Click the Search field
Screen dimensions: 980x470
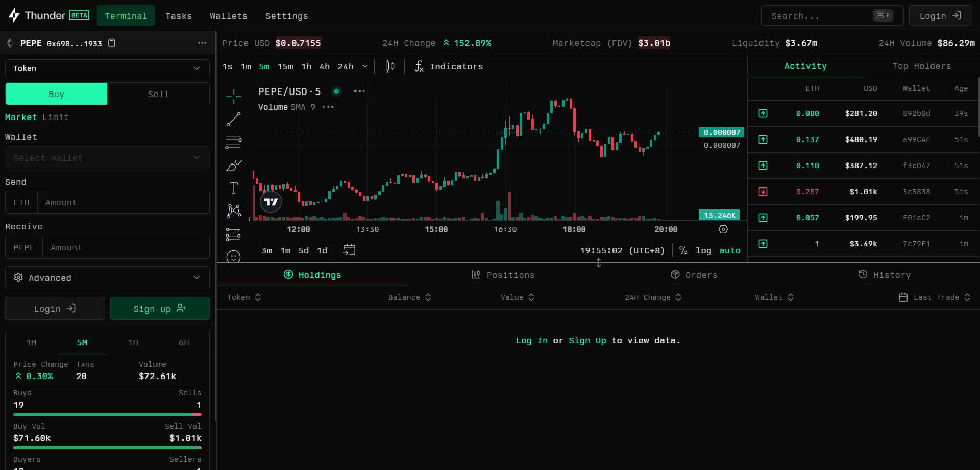(x=832, y=16)
